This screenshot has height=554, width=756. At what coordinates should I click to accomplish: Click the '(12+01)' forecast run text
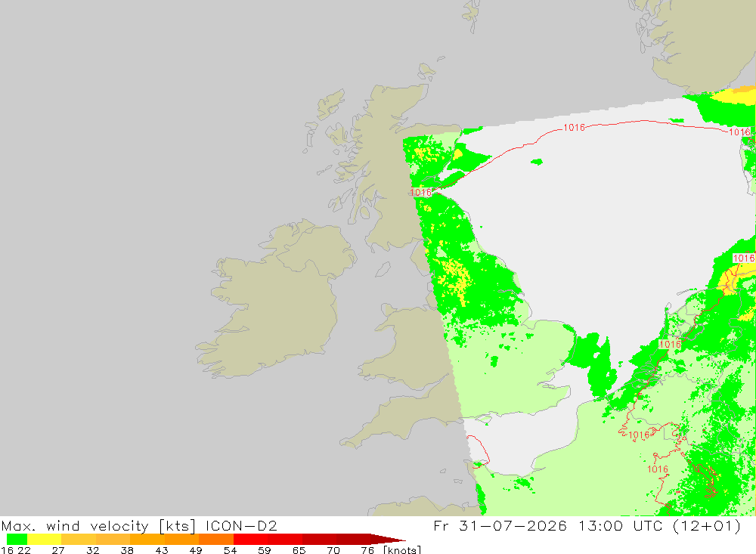click(707, 525)
